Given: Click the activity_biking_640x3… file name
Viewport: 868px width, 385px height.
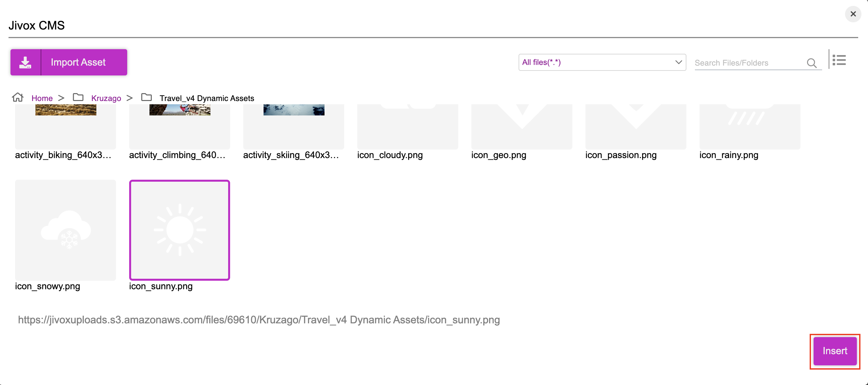Looking at the screenshot, I should (x=63, y=155).
